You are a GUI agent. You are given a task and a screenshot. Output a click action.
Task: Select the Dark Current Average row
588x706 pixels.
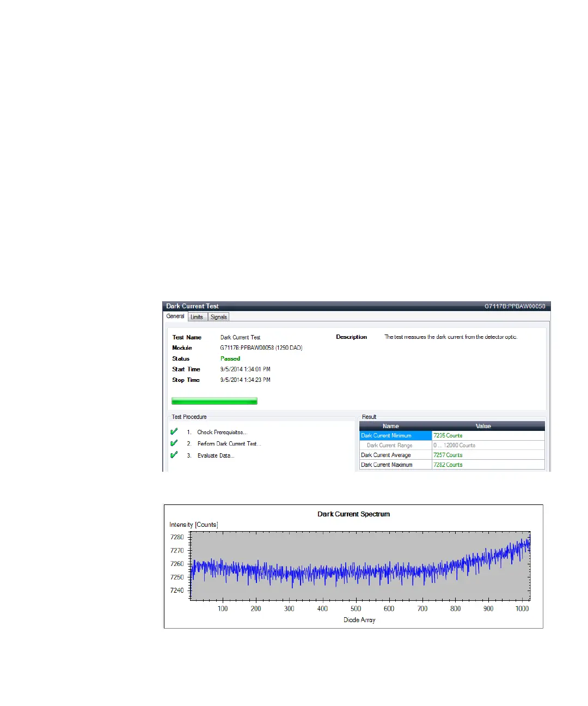coord(452,455)
